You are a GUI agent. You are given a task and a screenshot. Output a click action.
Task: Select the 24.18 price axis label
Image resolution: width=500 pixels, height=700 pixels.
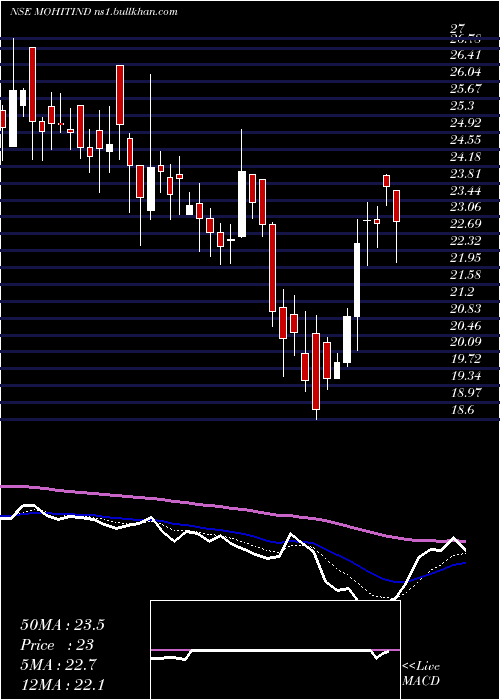click(x=466, y=157)
